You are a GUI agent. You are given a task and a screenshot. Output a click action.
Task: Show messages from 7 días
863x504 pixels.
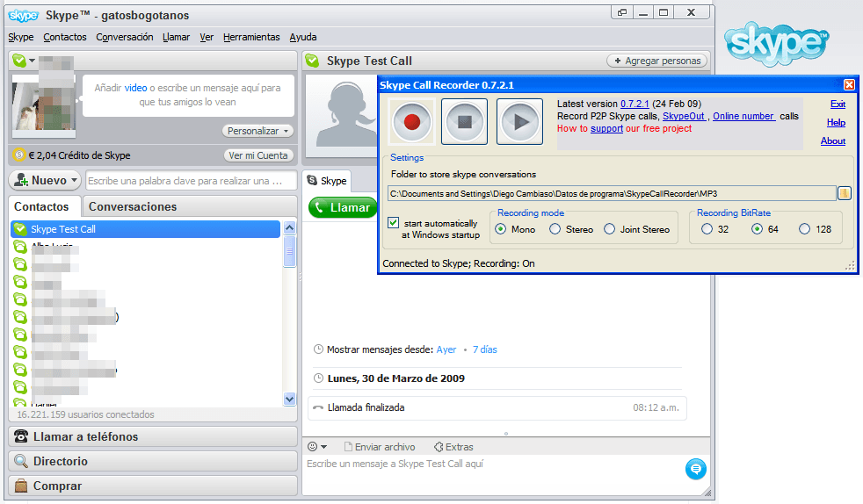tap(485, 349)
